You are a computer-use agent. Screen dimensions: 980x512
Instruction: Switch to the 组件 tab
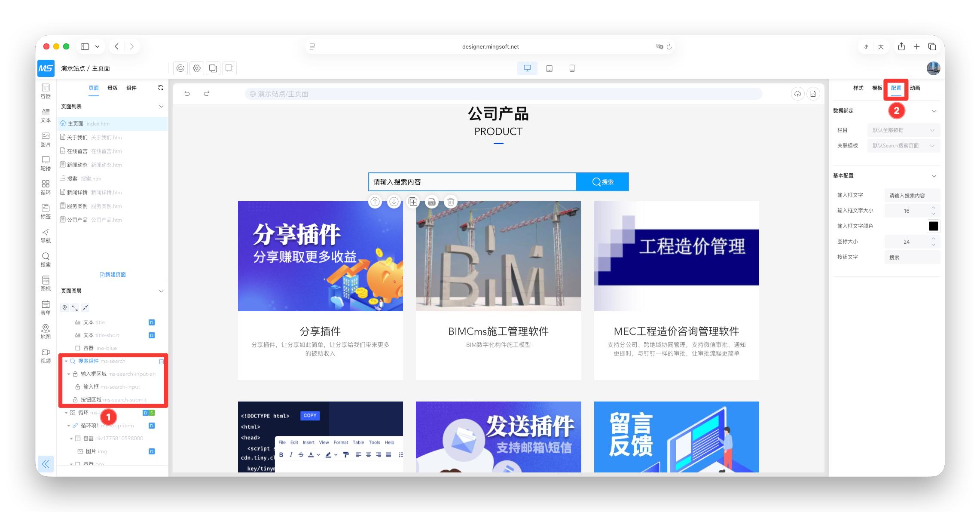(x=131, y=88)
